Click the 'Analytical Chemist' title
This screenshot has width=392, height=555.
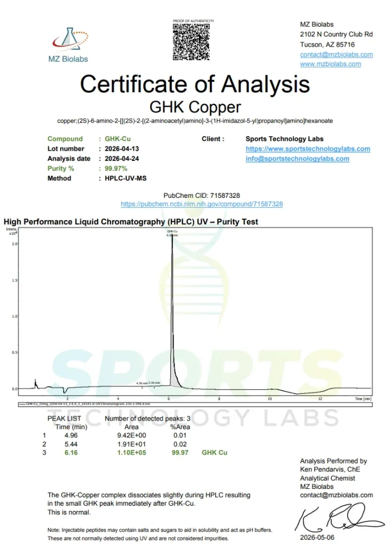[x=327, y=478]
